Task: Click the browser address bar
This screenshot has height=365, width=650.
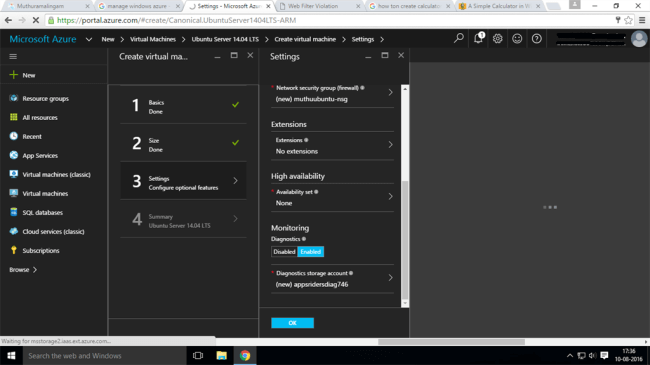Action: pos(332,20)
